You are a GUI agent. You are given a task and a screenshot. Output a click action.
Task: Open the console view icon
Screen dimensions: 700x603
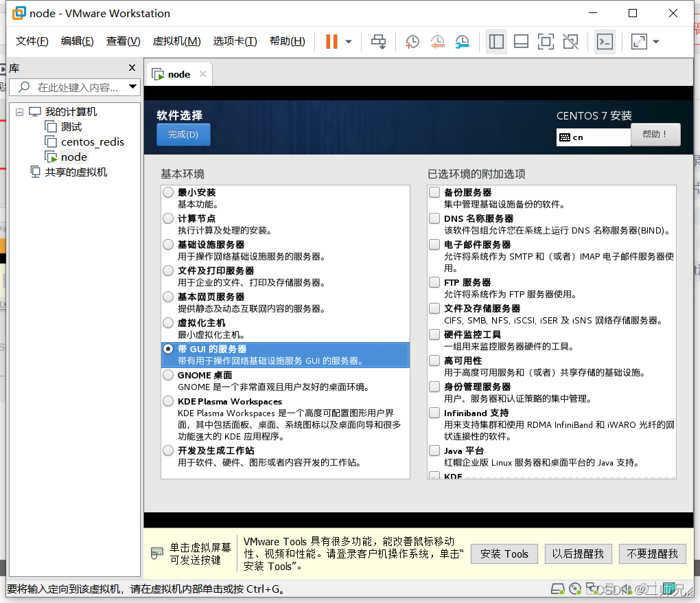click(605, 41)
